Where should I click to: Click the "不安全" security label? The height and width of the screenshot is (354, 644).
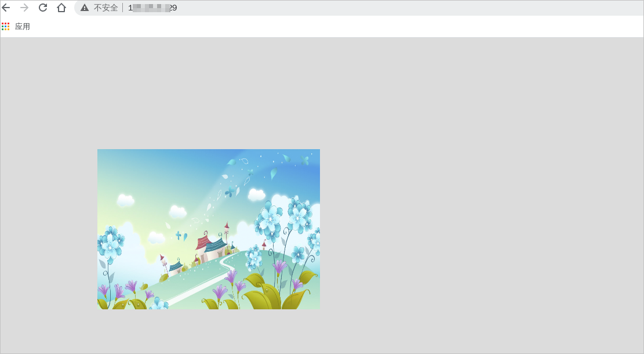click(x=107, y=8)
